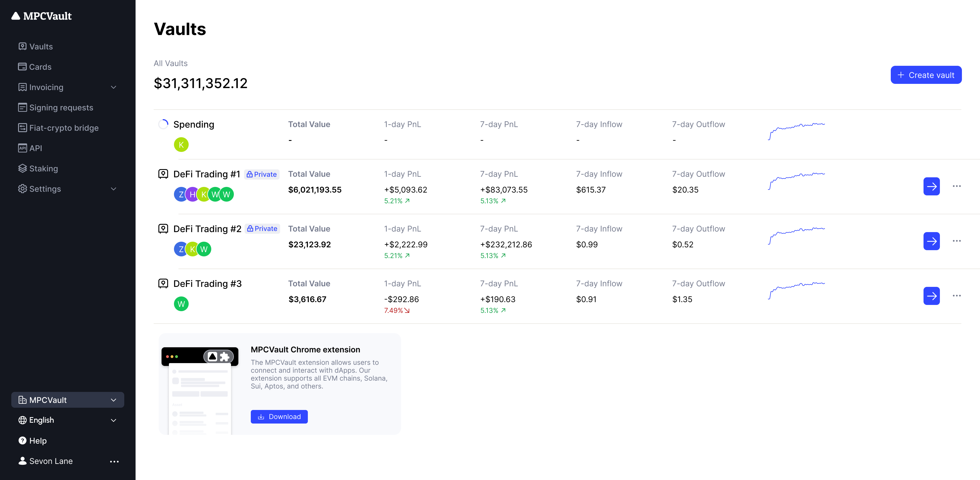Select Cards in the sidebar
The image size is (980, 480).
pos(40,67)
